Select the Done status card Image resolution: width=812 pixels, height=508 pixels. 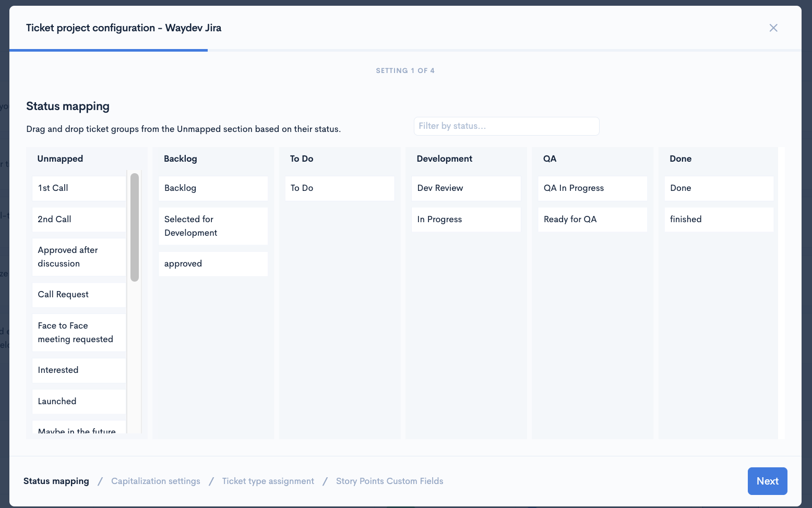(719, 188)
